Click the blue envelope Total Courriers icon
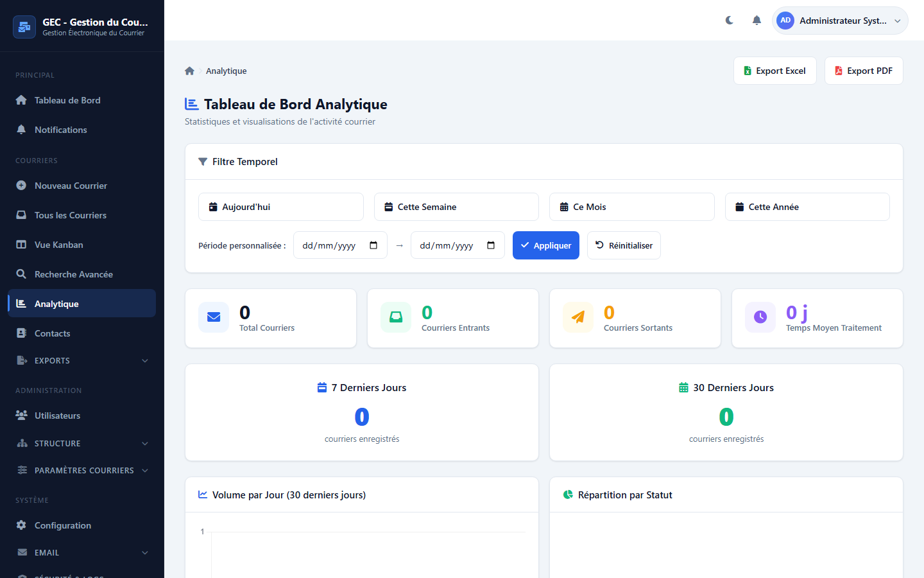924x578 pixels. (x=214, y=317)
